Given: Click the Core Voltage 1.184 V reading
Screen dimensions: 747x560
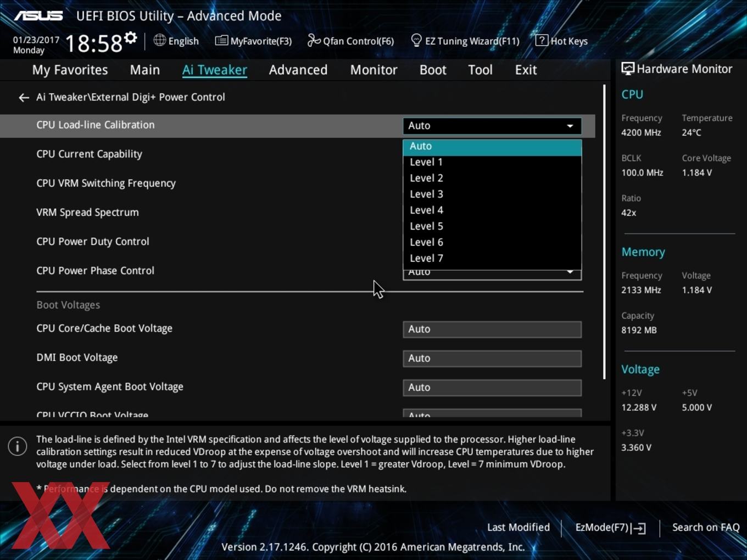Looking at the screenshot, I should click(697, 173).
